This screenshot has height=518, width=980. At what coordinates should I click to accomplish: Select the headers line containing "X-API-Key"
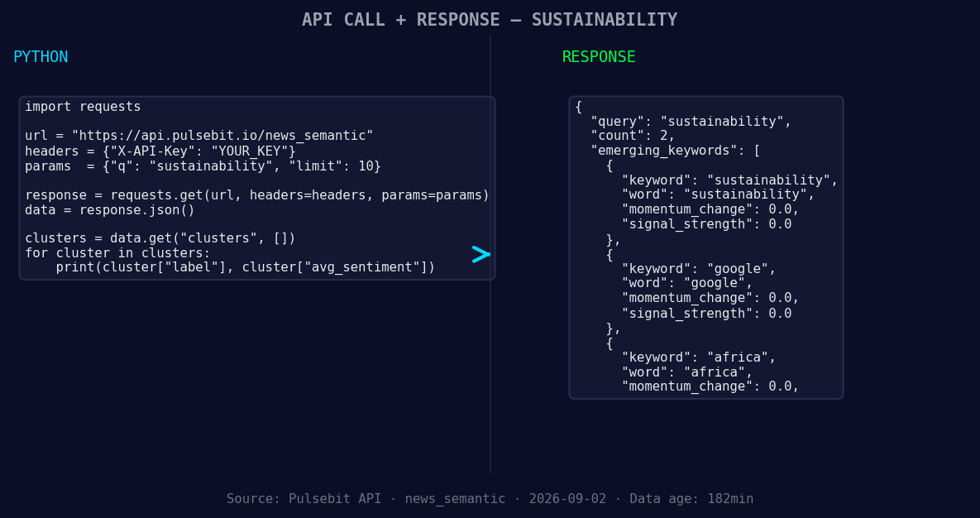[x=160, y=151]
